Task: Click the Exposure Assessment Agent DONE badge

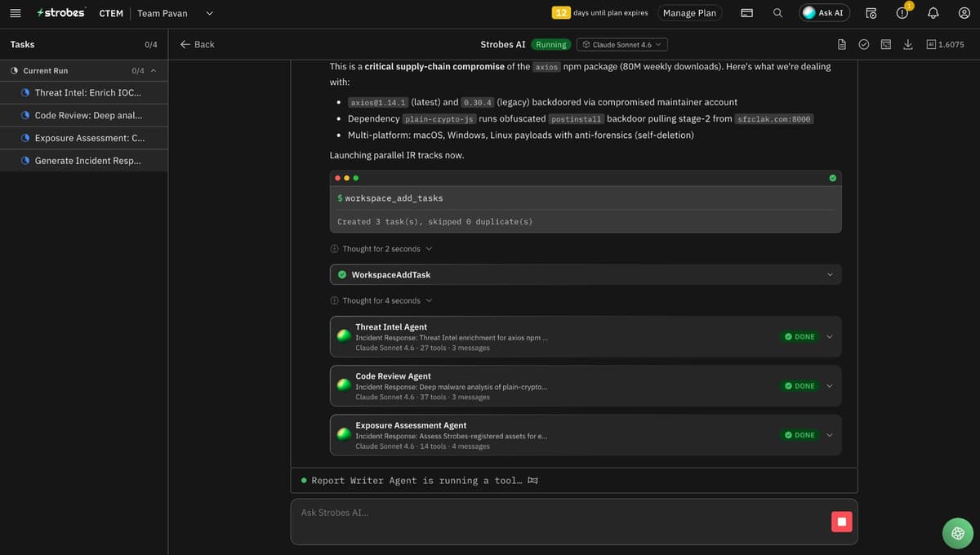Action: (x=800, y=435)
